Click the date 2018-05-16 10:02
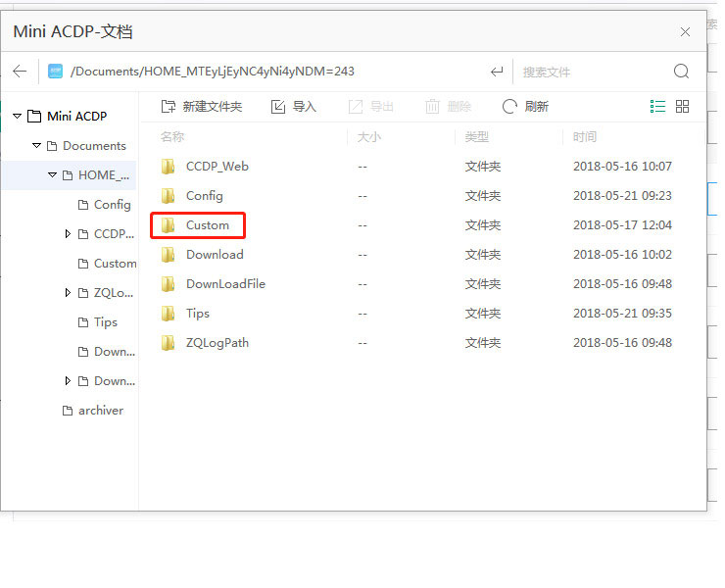Screen dimensions: 725x588 tap(622, 255)
